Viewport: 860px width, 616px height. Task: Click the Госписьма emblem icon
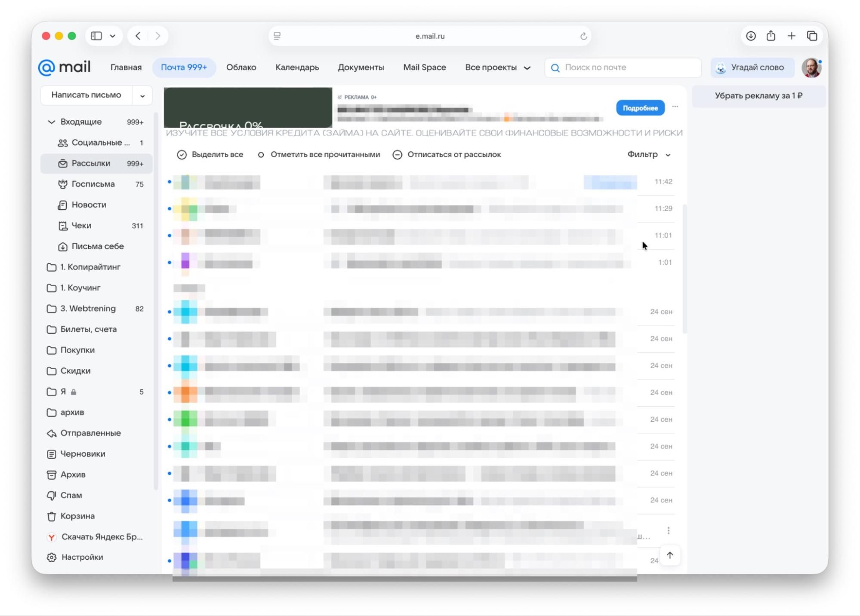click(63, 184)
